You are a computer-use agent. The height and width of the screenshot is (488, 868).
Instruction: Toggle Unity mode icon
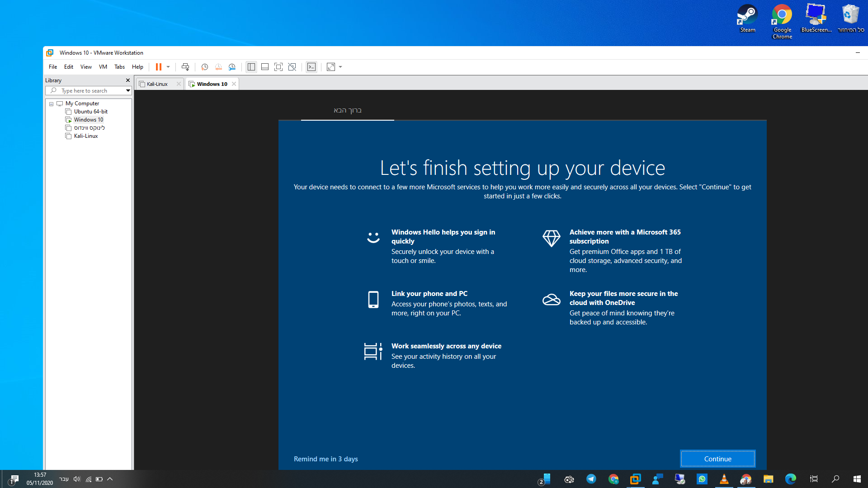(x=292, y=67)
